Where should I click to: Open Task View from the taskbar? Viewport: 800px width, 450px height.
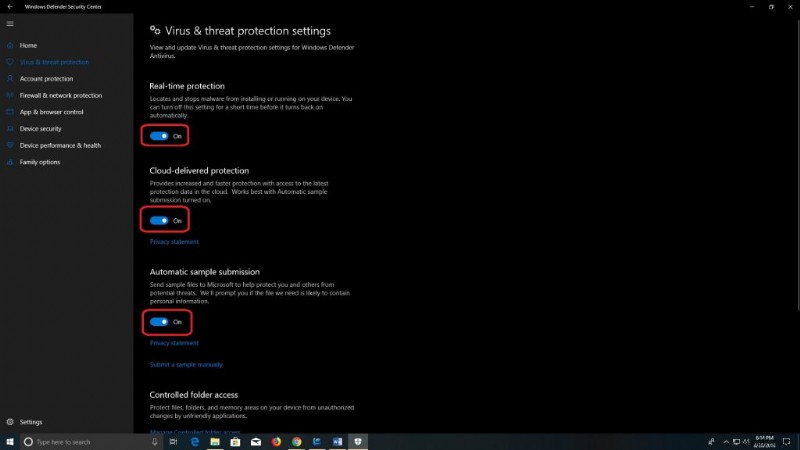[x=173, y=442]
